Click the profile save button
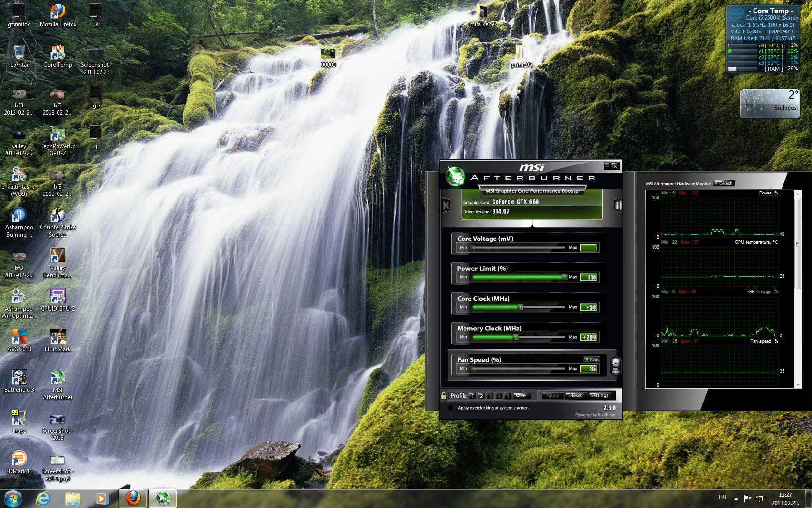The height and width of the screenshot is (508, 812). [521, 396]
